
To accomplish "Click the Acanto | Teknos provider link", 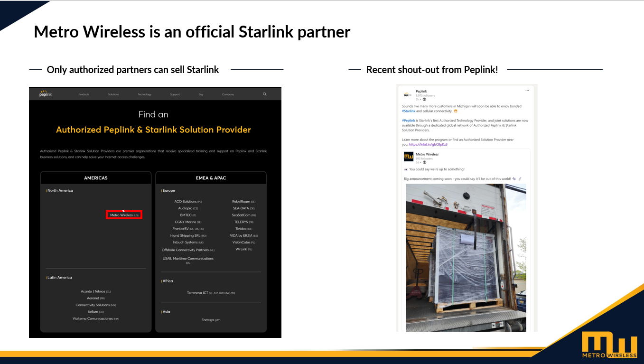I will coord(96,291).
